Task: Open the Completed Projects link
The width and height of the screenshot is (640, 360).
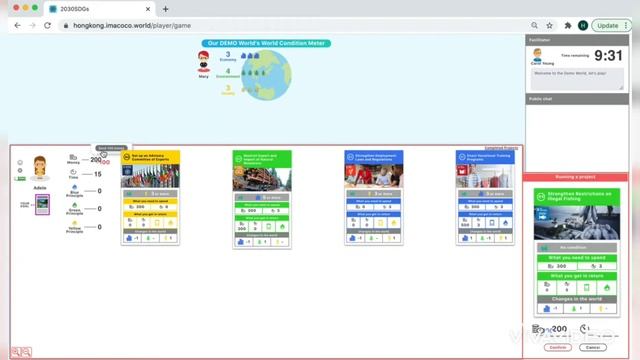Action: coord(501,148)
